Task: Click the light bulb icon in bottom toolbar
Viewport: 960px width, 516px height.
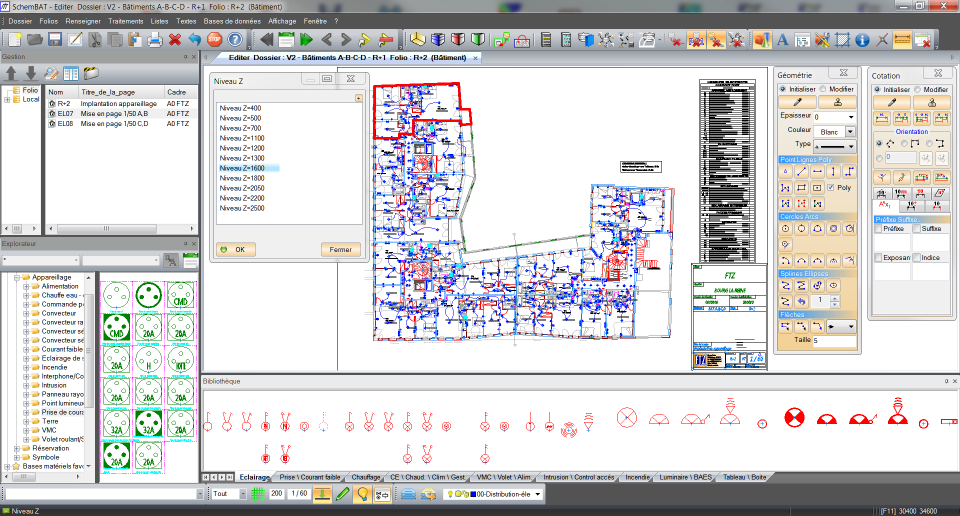Action: coord(363,494)
